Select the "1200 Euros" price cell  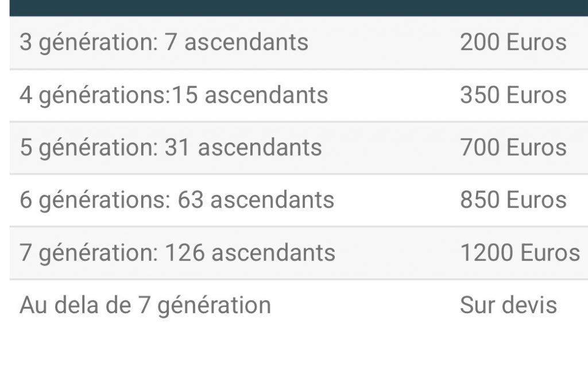point(520,253)
